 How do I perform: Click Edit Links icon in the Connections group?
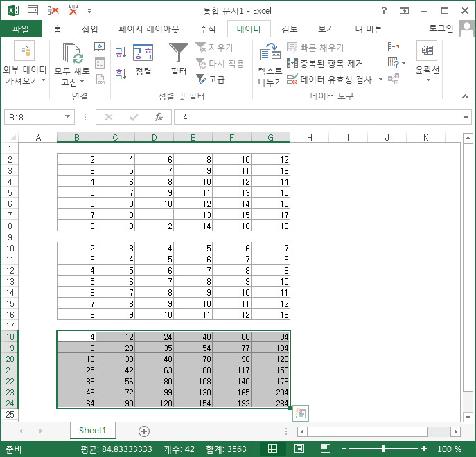click(100, 80)
